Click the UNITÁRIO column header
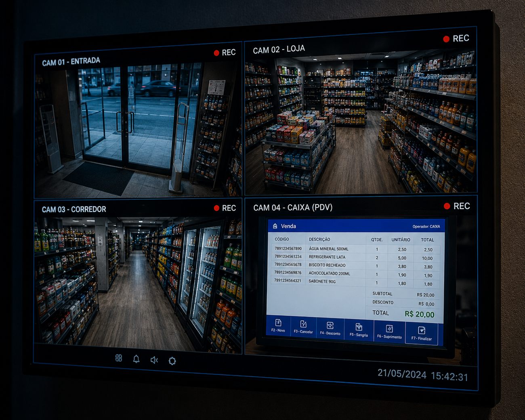This screenshot has width=525, height=420. [x=401, y=240]
